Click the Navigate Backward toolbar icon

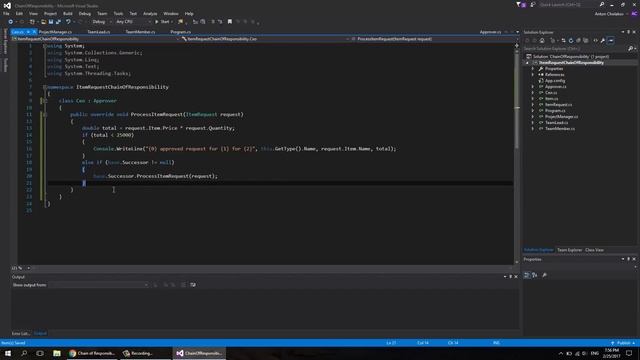click(x=11, y=22)
